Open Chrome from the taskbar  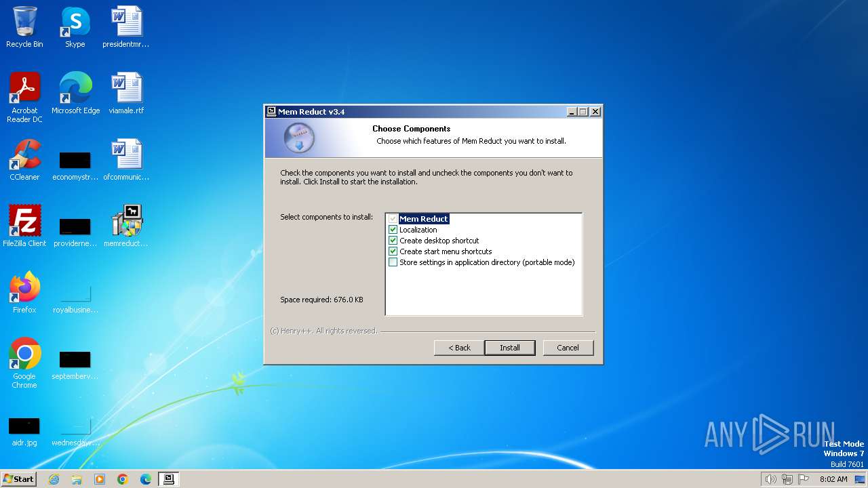[x=123, y=479]
